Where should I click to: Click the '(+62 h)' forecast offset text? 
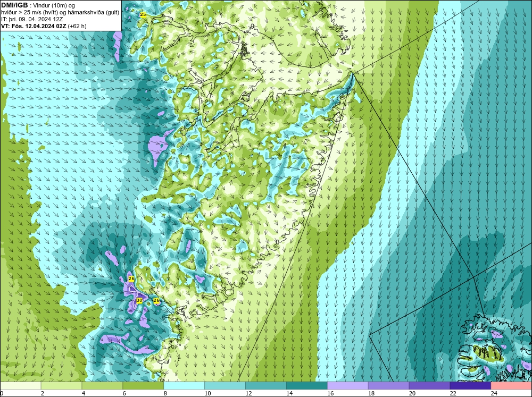point(77,26)
